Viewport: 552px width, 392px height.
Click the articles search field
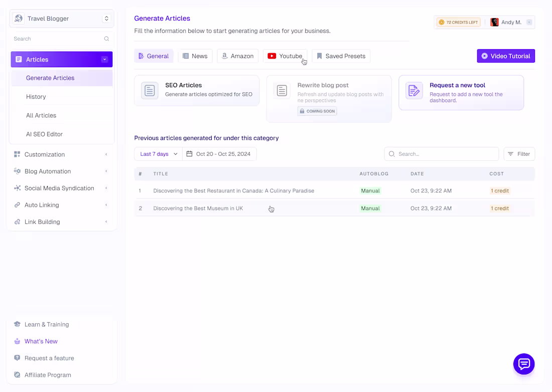click(x=442, y=154)
